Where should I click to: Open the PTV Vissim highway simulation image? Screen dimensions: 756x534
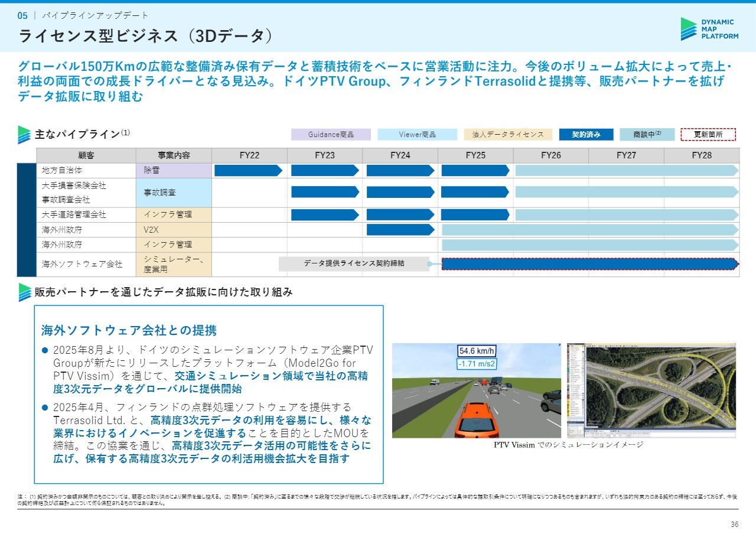pos(476,390)
